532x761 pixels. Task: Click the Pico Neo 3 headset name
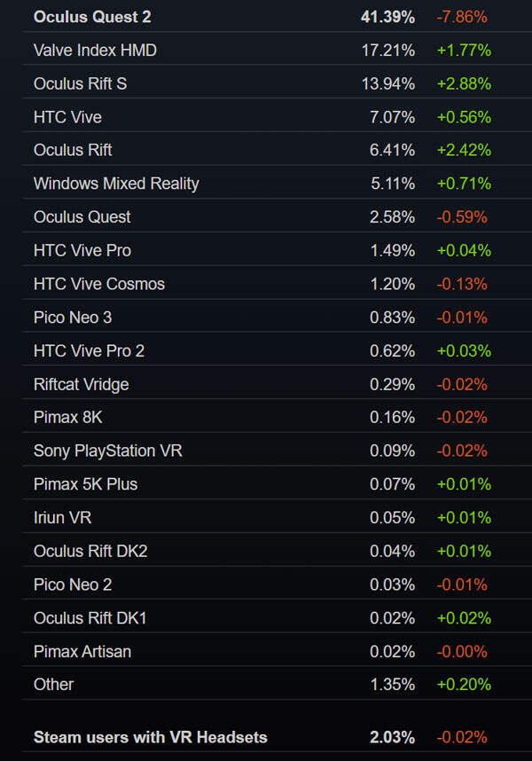pyautogui.click(x=73, y=318)
